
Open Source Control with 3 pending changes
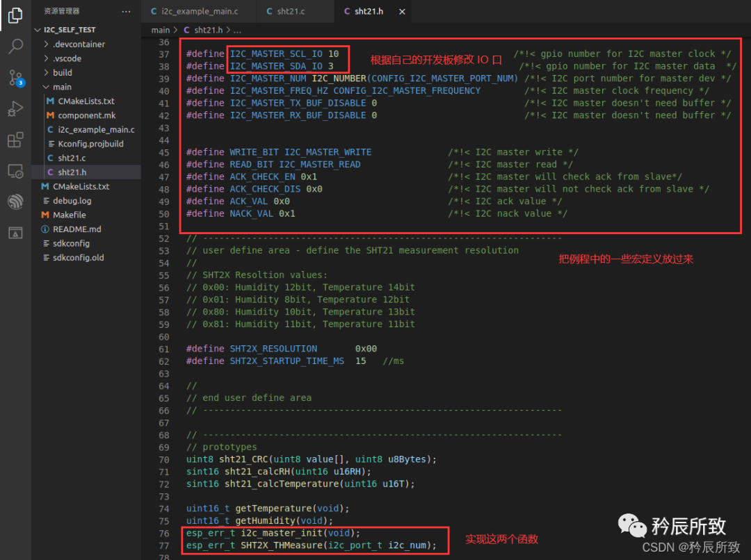pos(15,77)
